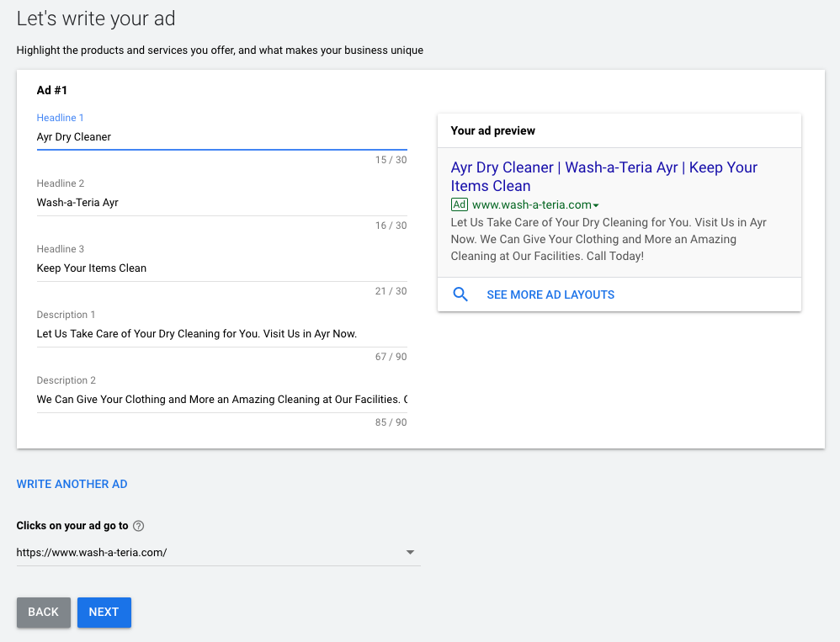The image size is (840, 642).
Task: Open SEE MORE AD LAYOUTS
Action: (x=550, y=294)
